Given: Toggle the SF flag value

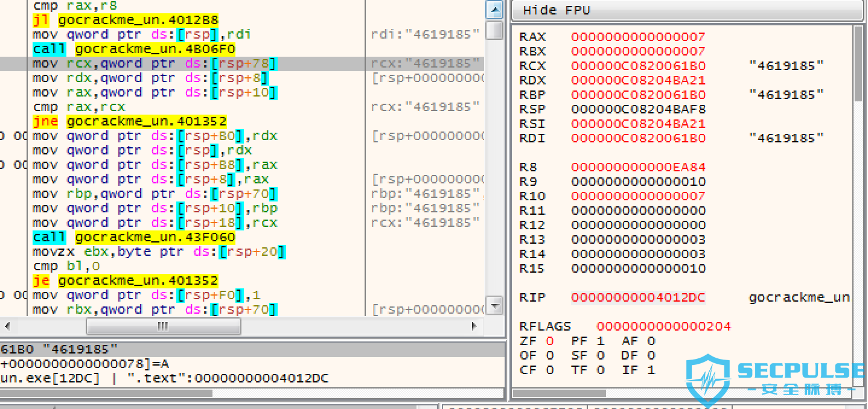Looking at the screenshot, I should [600, 355].
